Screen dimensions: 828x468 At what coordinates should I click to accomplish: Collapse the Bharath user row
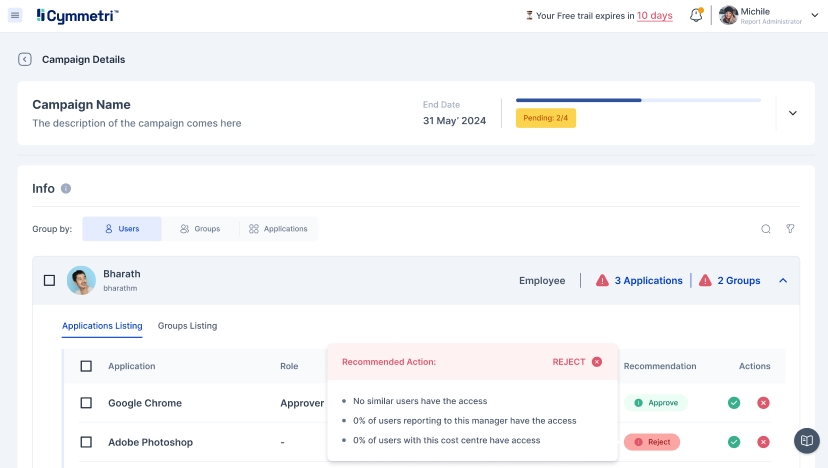point(783,281)
